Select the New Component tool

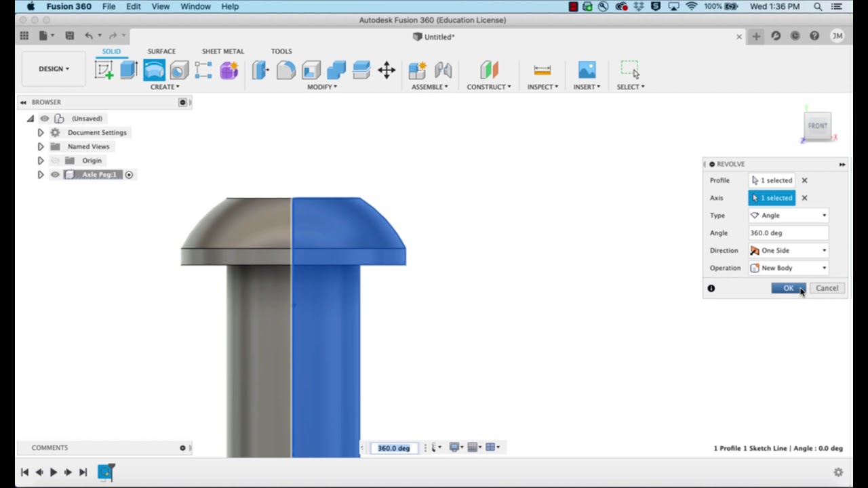point(417,70)
